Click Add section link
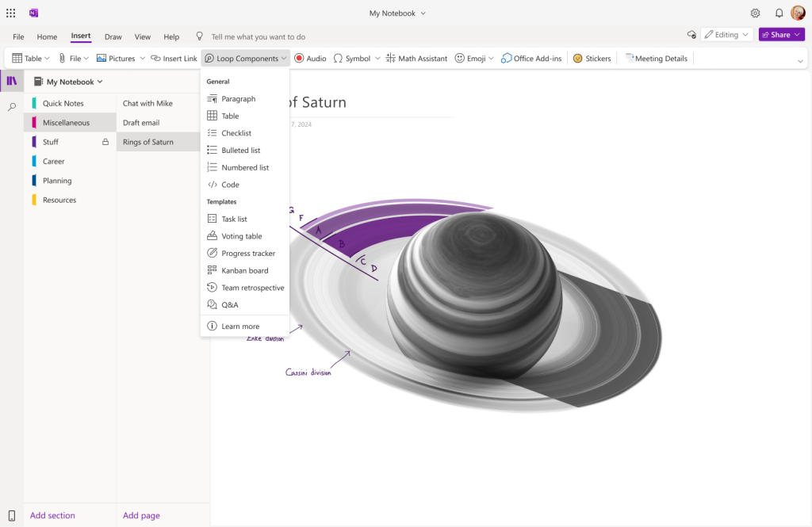The width and height of the screenshot is (812, 527). tap(52, 515)
